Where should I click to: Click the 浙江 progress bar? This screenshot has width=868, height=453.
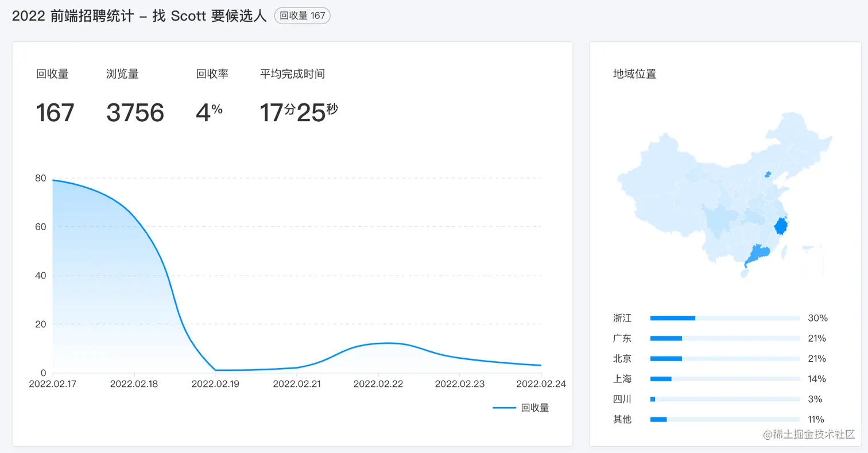tap(725, 318)
